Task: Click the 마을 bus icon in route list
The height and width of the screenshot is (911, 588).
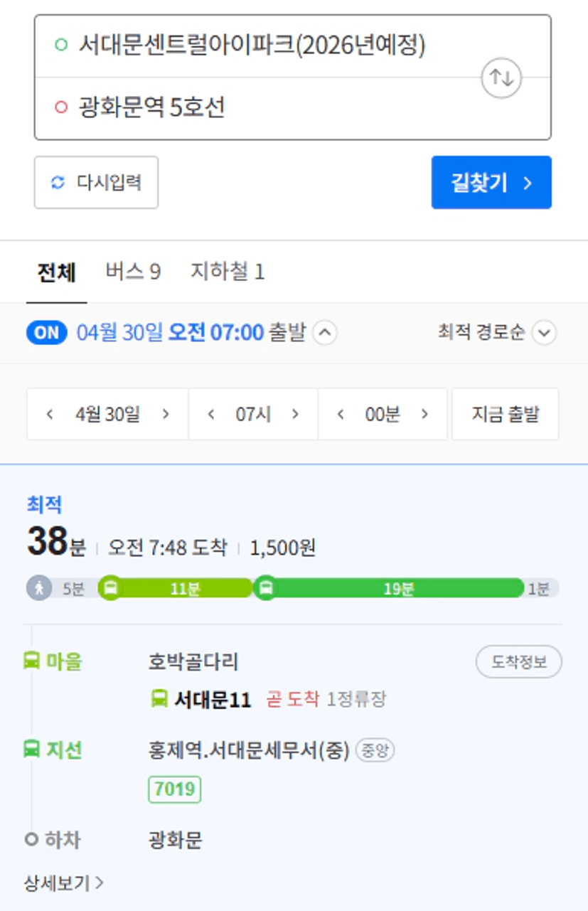Action: coord(31,661)
